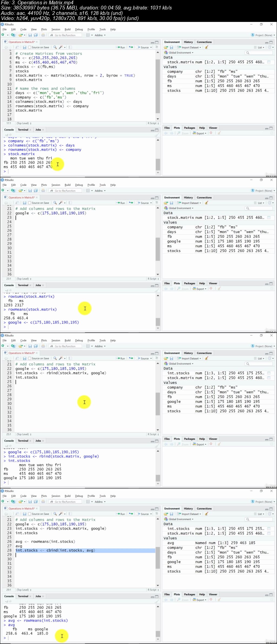Open Export dropdown in top frame Plots
Screen dimensions: 277x644
click(x=200, y=133)
